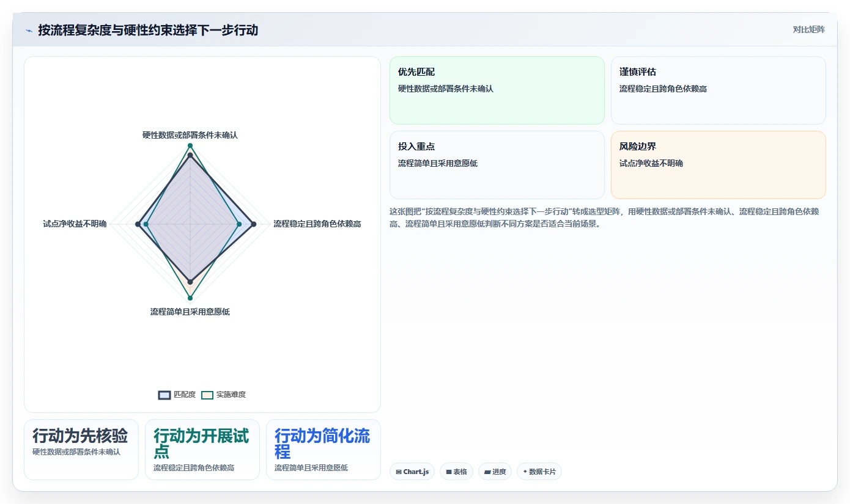Select the 进度 chip
This screenshot has width=850, height=504.
coord(495,472)
